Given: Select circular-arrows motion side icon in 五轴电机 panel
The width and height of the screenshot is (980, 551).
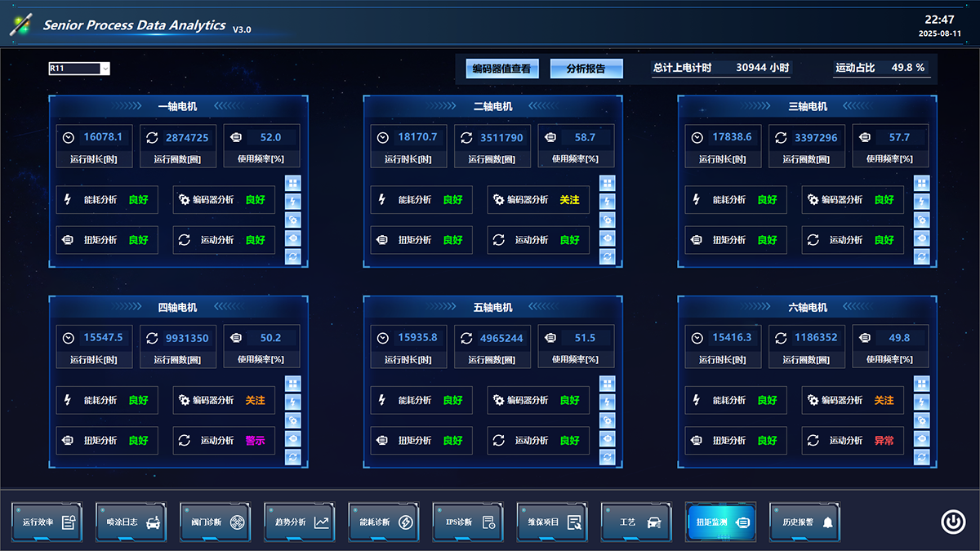Looking at the screenshot, I should (607, 458).
